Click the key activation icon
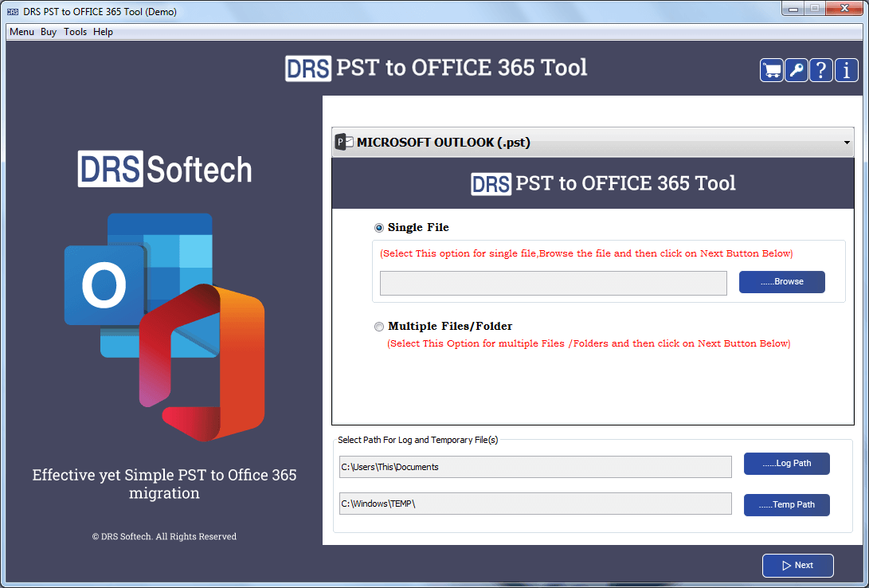The width and height of the screenshot is (869, 588). coord(795,70)
